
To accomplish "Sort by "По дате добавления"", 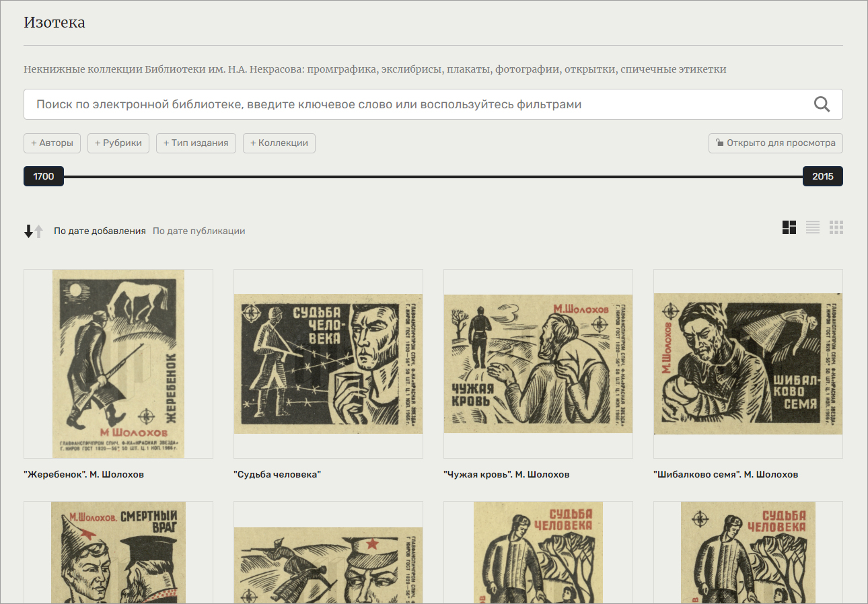I will 100,231.
